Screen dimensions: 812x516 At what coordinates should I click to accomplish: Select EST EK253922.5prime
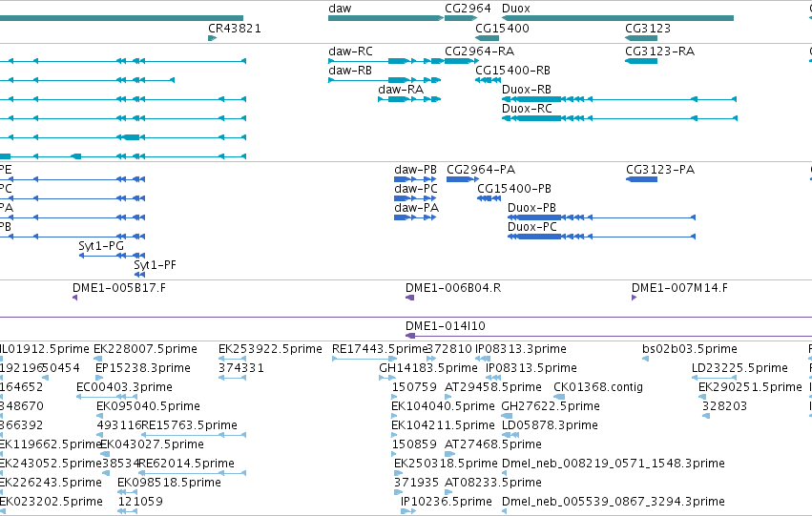click(232, 359)
